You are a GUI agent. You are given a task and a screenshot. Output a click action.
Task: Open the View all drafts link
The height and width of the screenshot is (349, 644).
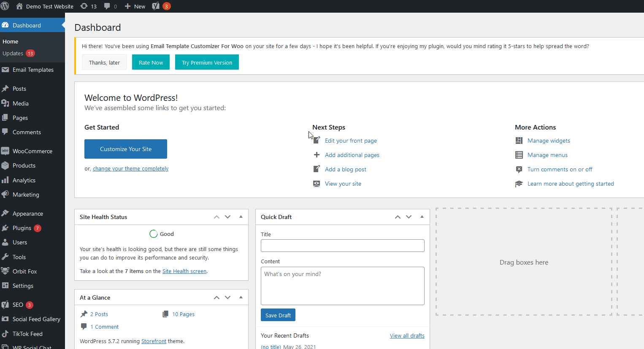[x=407, y=335]
